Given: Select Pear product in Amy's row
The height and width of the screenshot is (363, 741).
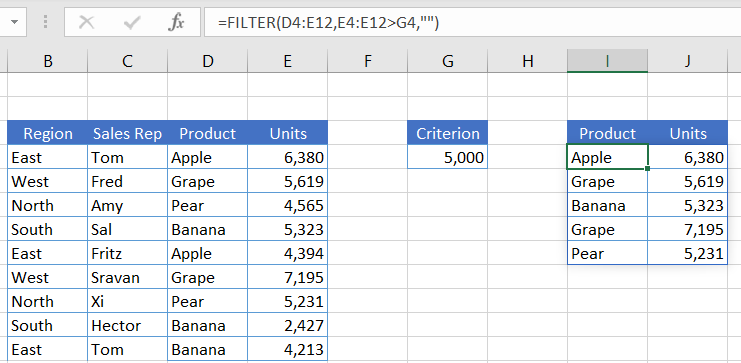Looking at the screenshot, I should point(207,205).
